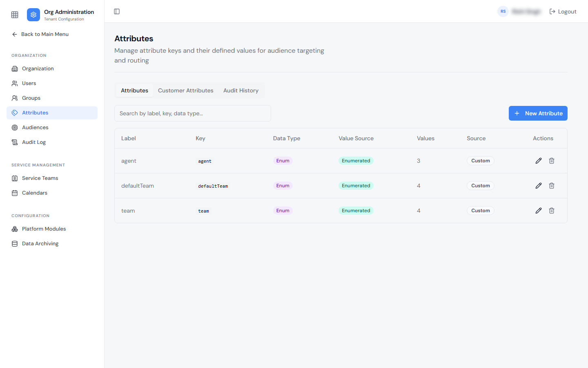Screen dimensions: 588x368
Task: Switch to the Audit History tab
Action: point(241,90)
